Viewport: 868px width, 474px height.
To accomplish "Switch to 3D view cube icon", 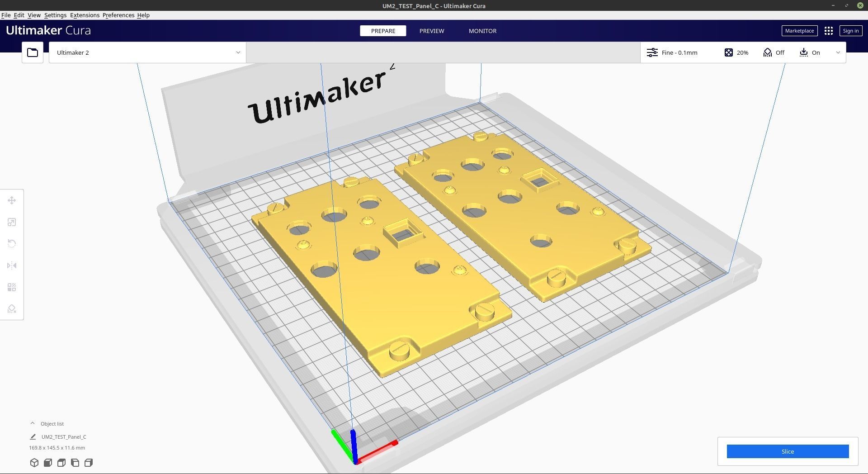I will click(x=34, y=463).
